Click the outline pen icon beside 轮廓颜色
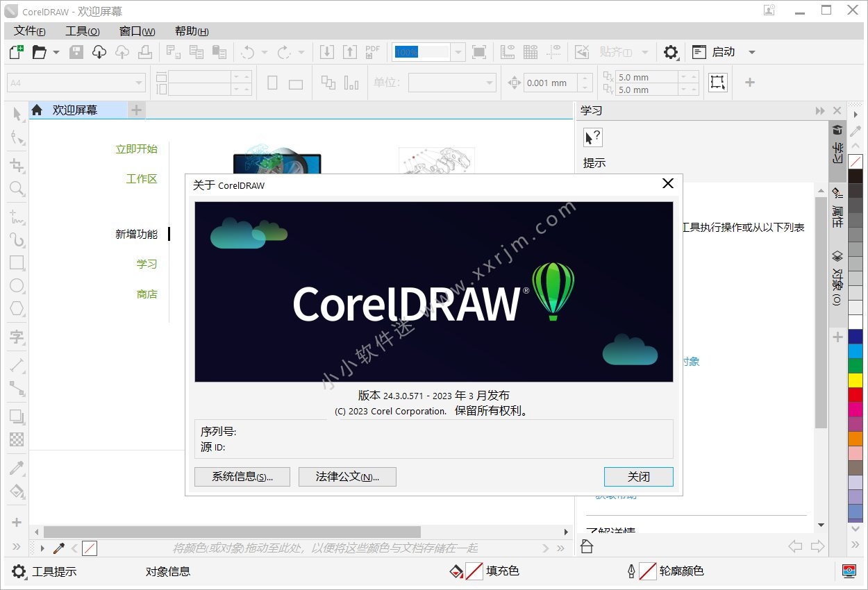 (x=631, y=571)
